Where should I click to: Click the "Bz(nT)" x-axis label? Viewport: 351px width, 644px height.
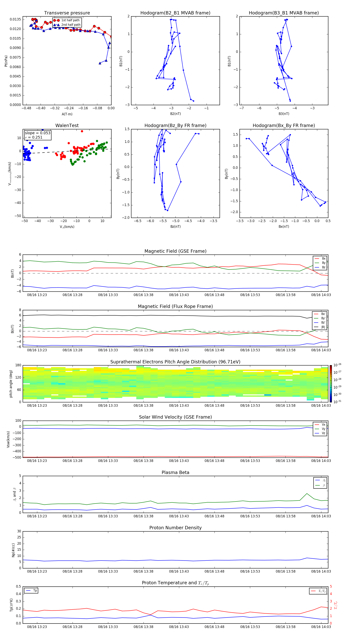(x=175, y=227)
